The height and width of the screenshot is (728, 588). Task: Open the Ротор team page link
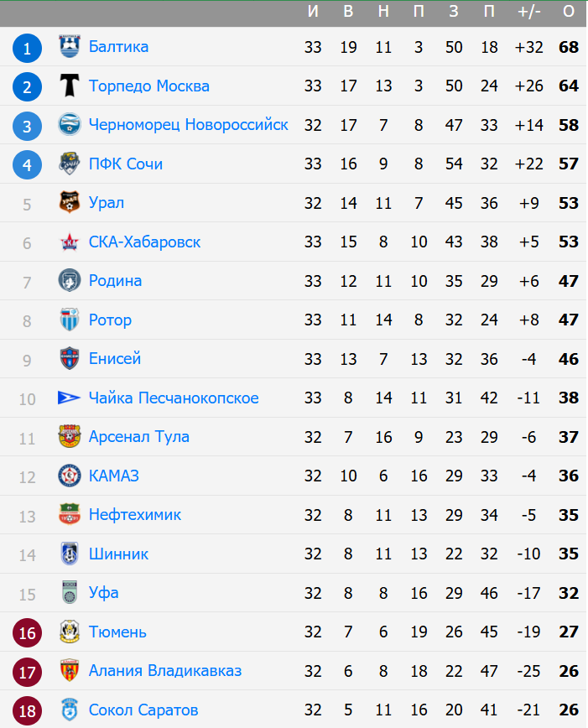click(x=110, y=320)
